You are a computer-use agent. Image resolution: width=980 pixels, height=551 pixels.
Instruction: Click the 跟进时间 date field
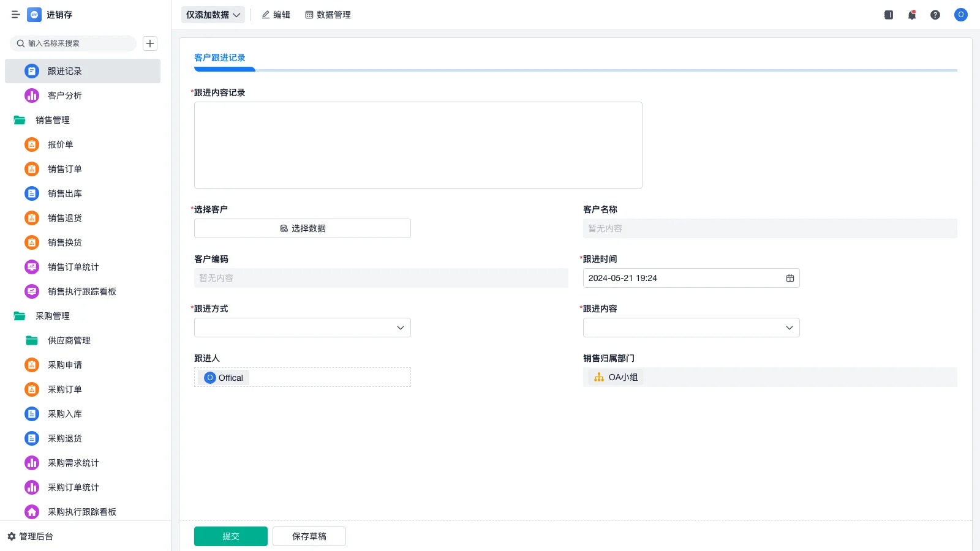coord(692,278)
